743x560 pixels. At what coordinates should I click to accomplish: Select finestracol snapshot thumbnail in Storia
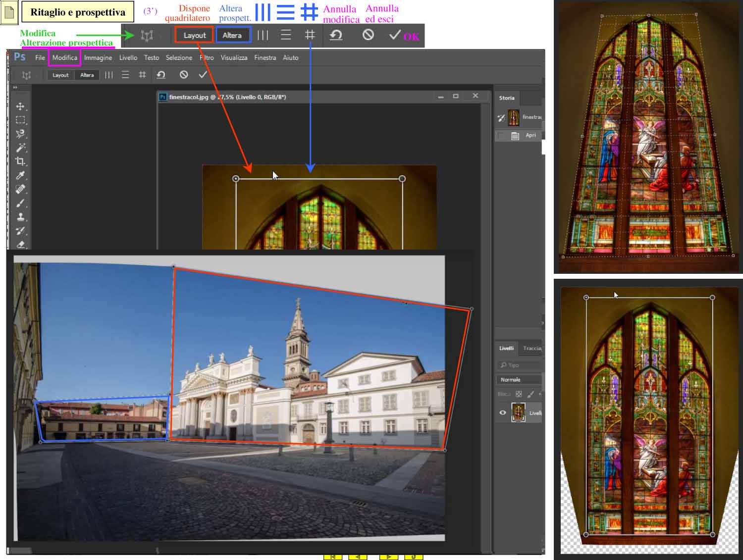point(513,117)
